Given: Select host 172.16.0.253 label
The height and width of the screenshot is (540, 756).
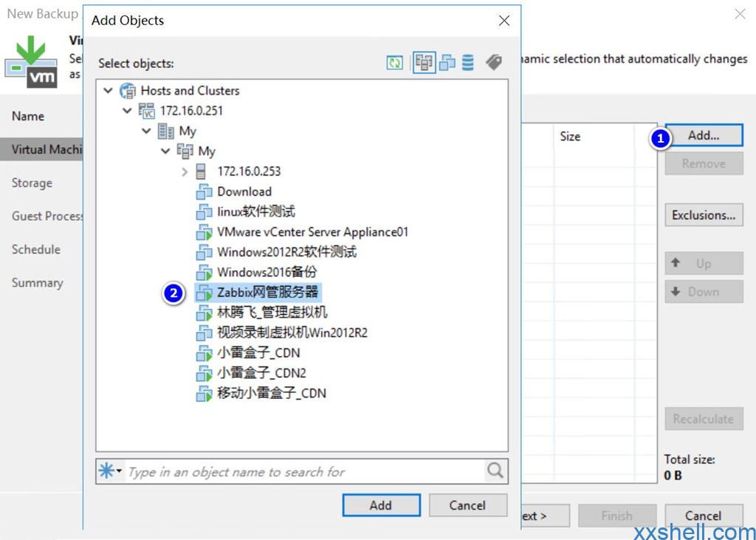Looking at the screenshot, I should [249, 171].
